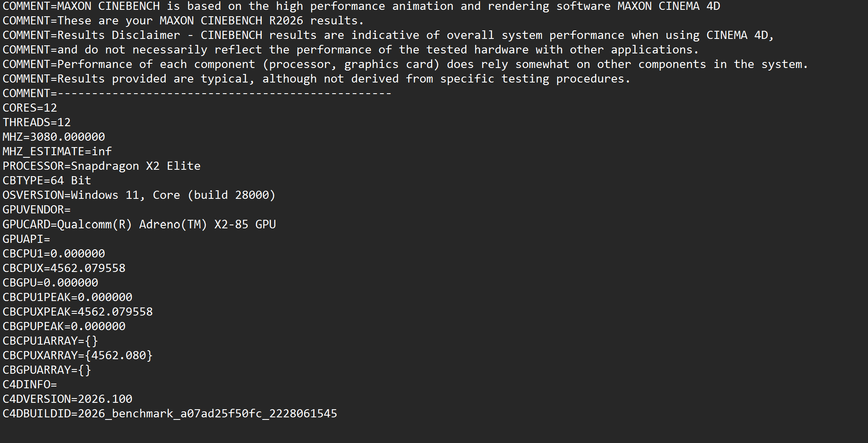
Task: Click the GPUCARD Qualcomm Adreno line
Action: pyautogui.click(x=139, y=224)
